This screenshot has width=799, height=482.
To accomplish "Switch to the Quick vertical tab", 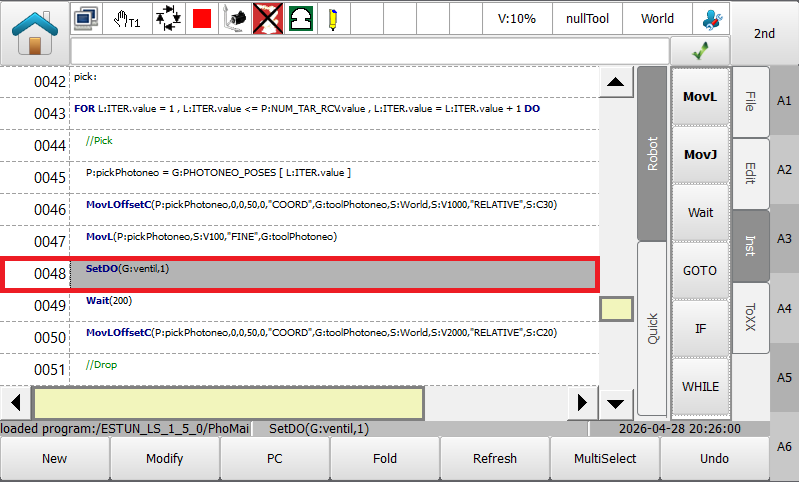I will click(x=652, y=329).
